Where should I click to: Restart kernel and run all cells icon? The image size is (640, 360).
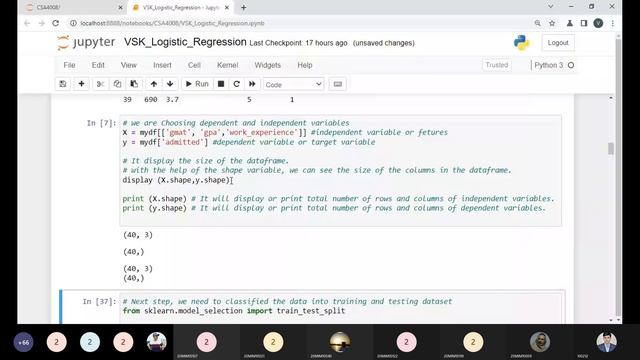point(252,84)
